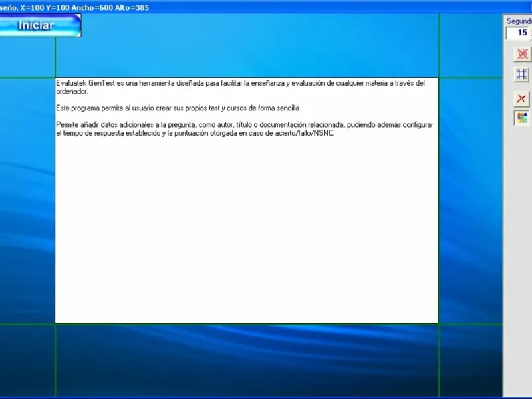Click the Iniciar button

41,25
